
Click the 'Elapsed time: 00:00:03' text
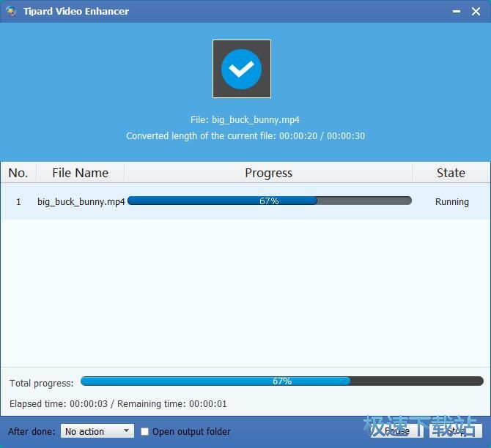(59, 403)
